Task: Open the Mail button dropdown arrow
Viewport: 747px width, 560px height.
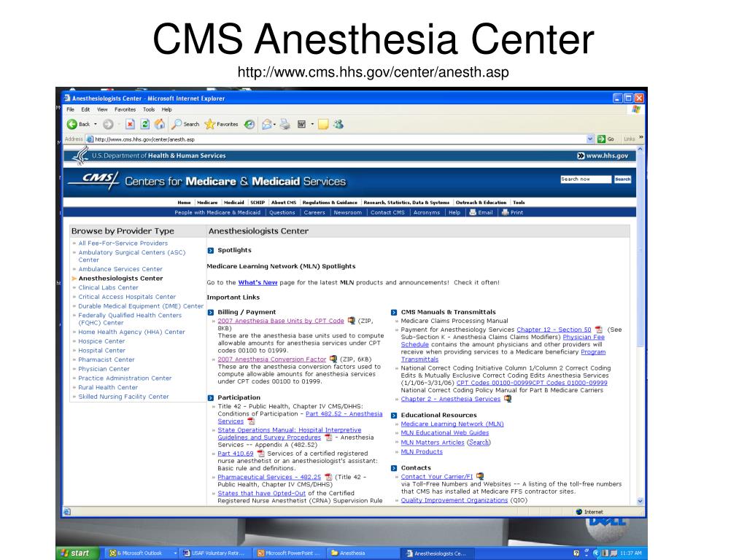Action: [x=274, y=125]
